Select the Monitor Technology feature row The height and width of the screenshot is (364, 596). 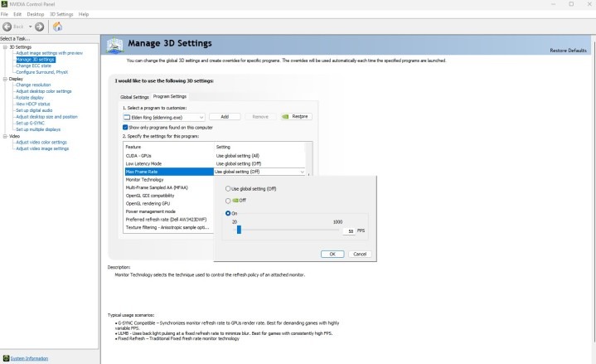(x=169, y=180)
